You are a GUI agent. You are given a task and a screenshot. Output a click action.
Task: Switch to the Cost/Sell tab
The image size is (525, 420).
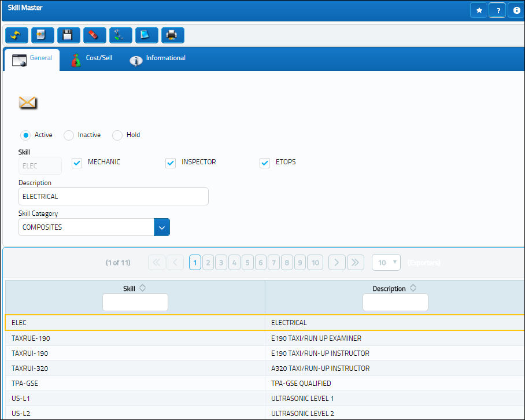pos(92,60)
